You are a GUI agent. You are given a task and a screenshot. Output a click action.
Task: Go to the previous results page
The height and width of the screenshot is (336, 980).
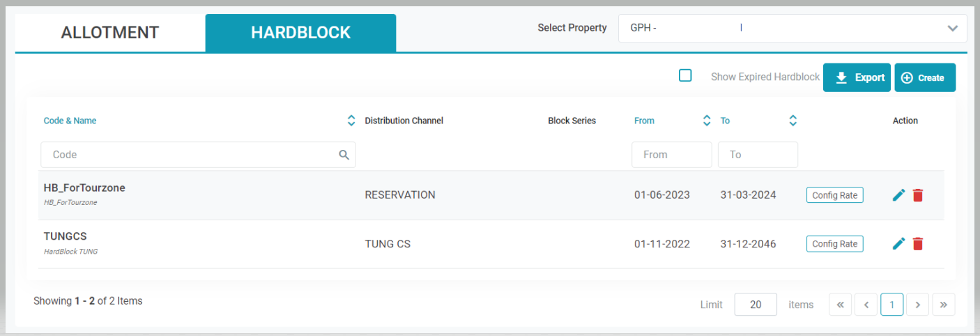(x=866, y=305)
